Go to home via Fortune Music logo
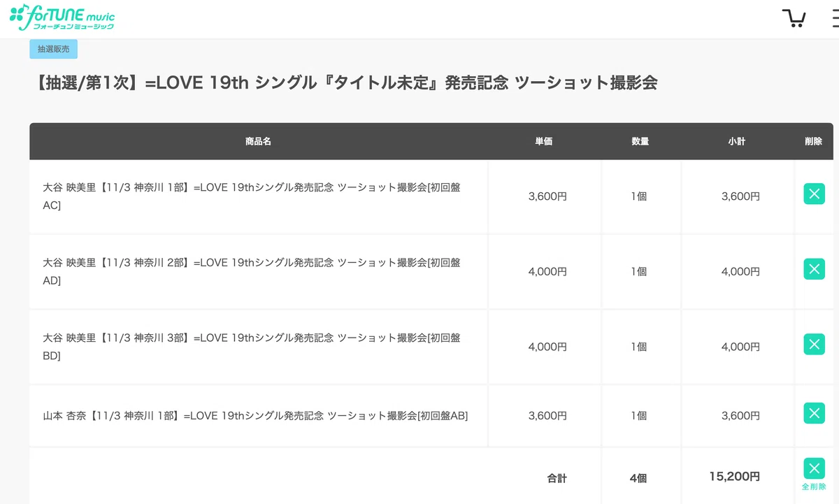This screenshot has width=839, height=504. pyautogui.click(x=62, y=17)
